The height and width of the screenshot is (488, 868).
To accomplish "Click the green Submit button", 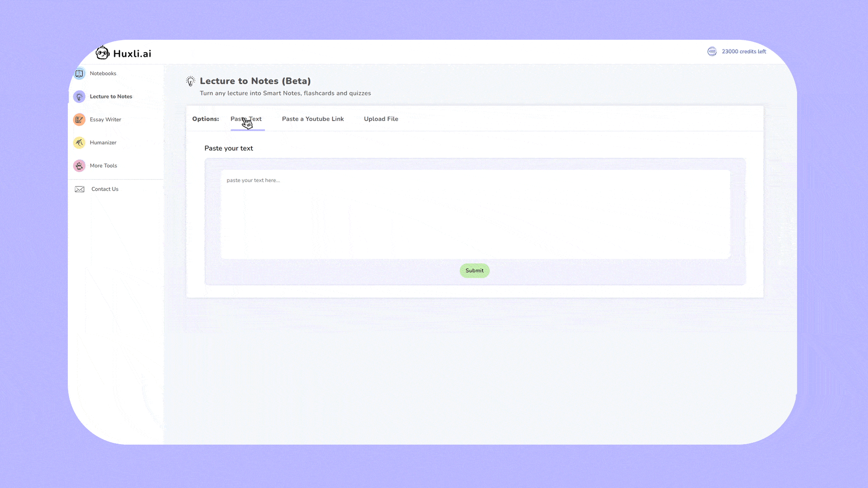I will click(x=475, y=271).
